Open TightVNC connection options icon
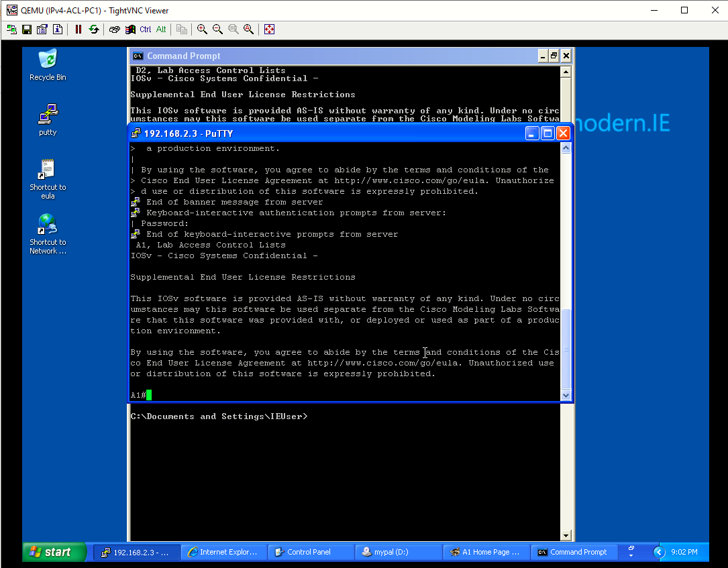Image resolution: width=728 pixels, height=568 pixels. click(x=42, y=30)
